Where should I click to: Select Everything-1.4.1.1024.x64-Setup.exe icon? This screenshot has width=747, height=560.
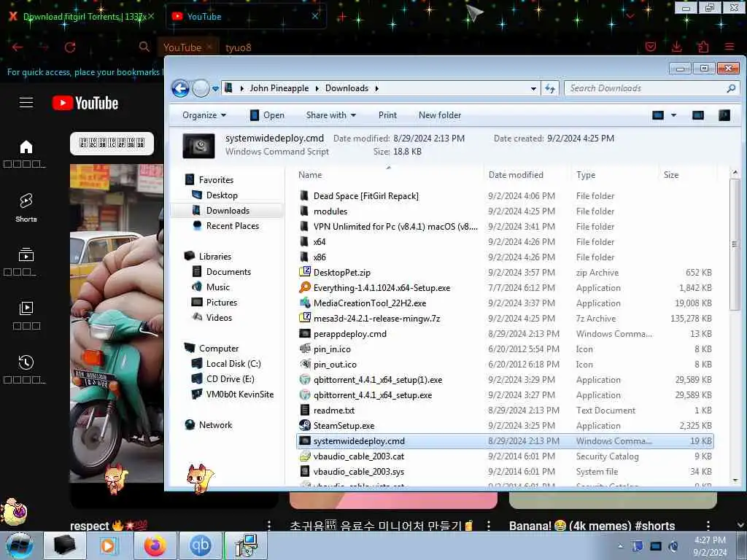tap(304, 287)
